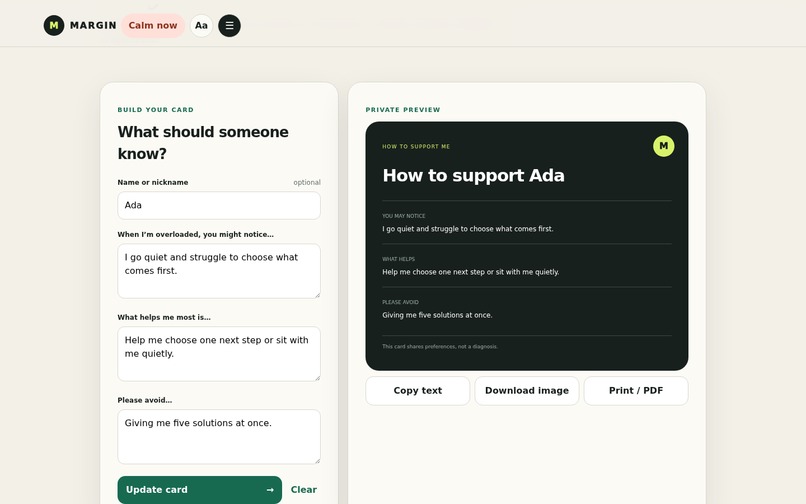
Task: Click the YOU MAY NOTICE label on card
Action: [404, 216]
